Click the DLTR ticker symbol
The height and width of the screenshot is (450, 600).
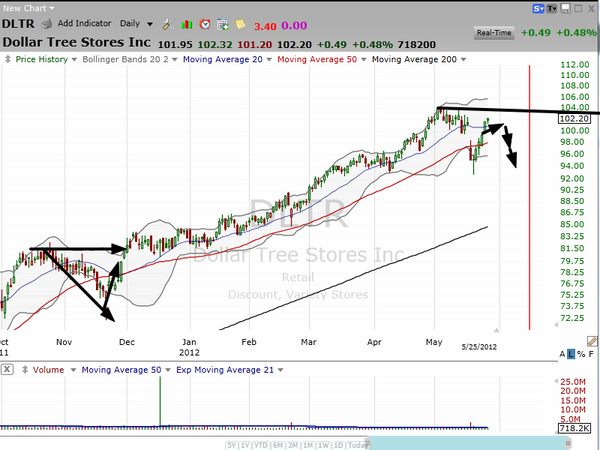[18, 24]
